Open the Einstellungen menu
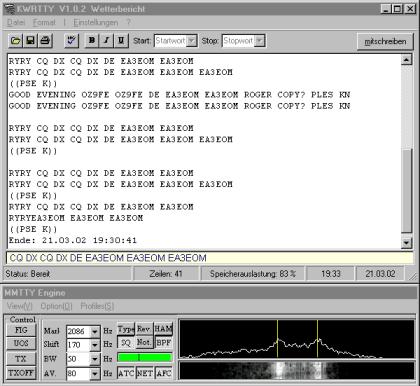Viewport: 420px width, 386px height. [x=96, y=22]
